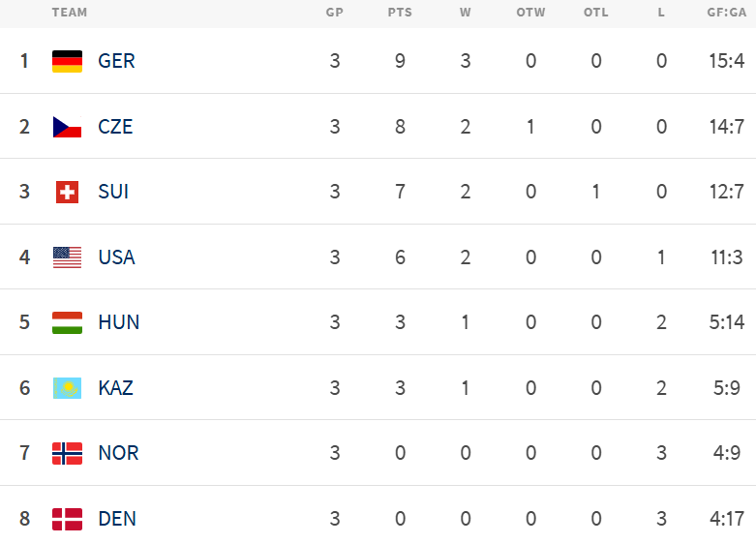Sort by the PTS column header

(x=400, y=13)
